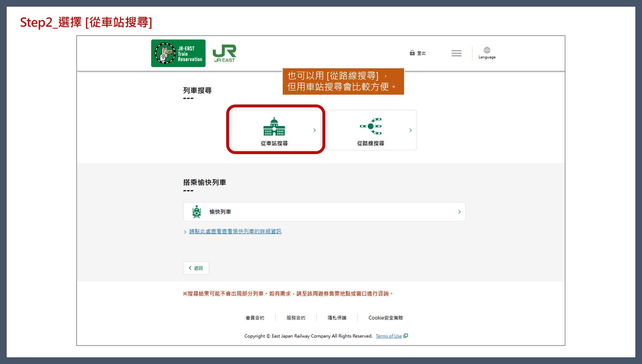Viewport: 642px width, 364px height.
Task: Click the green JR-EAST company logo
Action: point(224,53)
